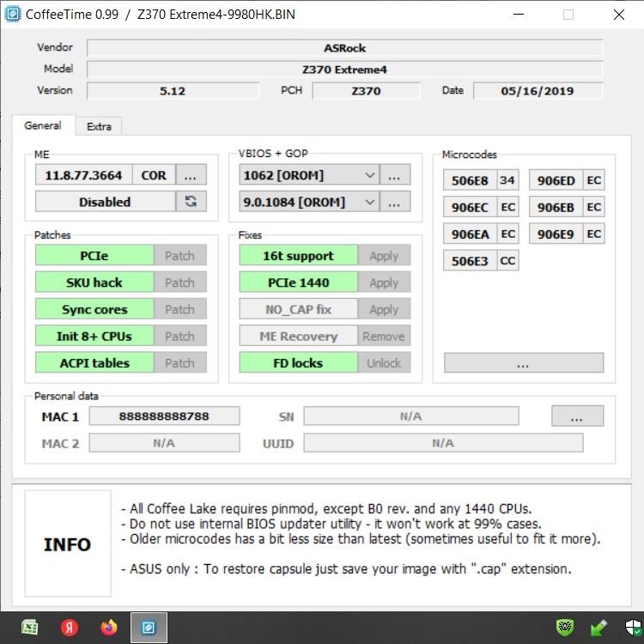Open the Windows Security shield tray icon

coord(634,627)
